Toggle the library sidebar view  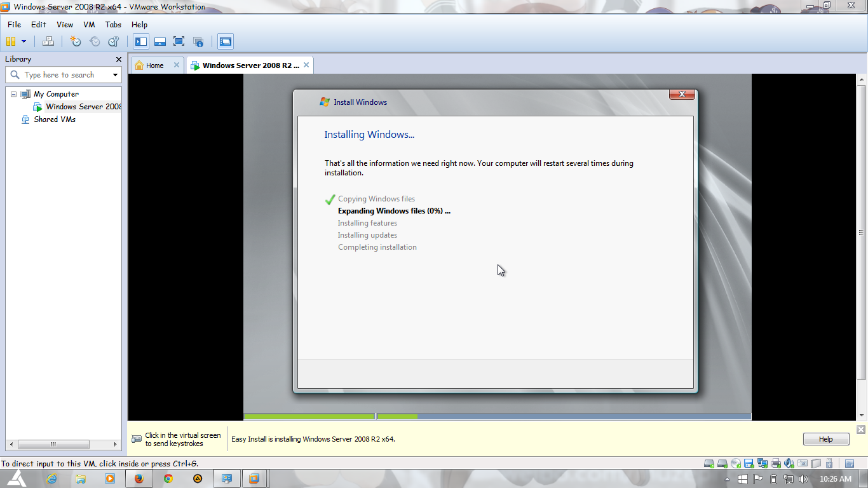click(x=141, y=41)
